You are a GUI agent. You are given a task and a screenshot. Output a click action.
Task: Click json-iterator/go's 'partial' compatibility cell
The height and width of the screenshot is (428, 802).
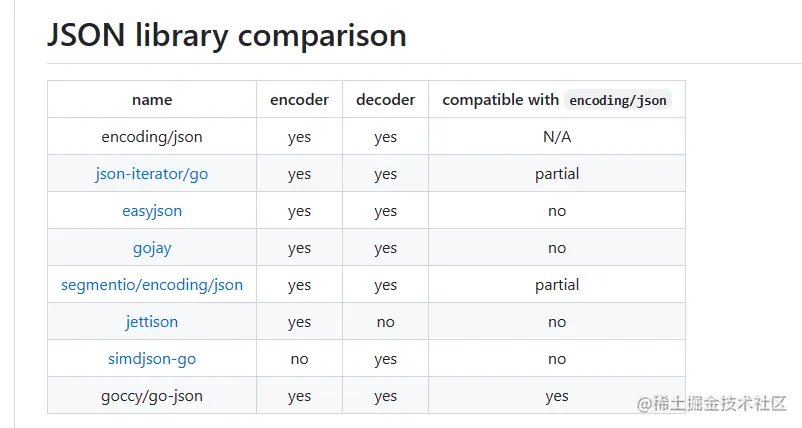(557, 174)
